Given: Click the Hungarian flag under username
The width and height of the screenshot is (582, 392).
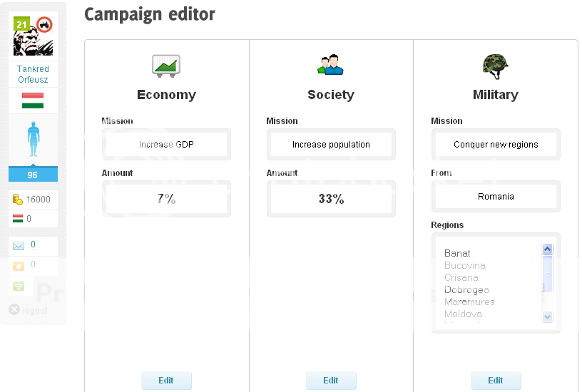Looking at the screenshot, I should 33,100.
